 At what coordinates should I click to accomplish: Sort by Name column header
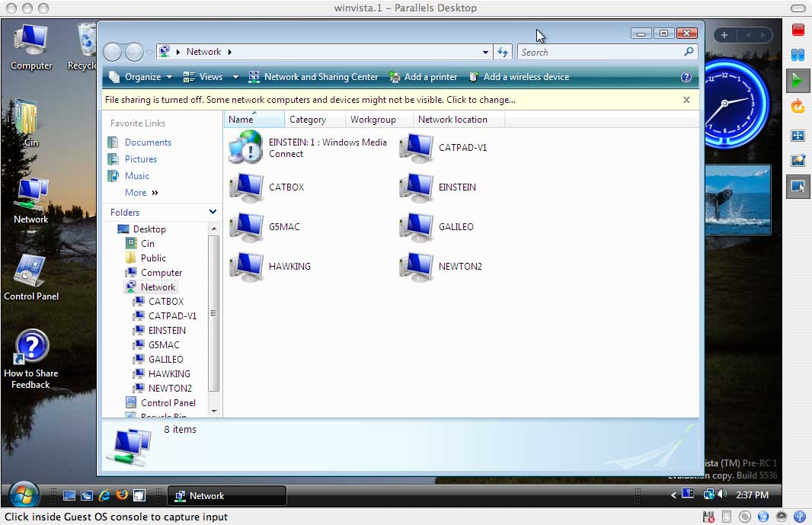tap(254, 119)
